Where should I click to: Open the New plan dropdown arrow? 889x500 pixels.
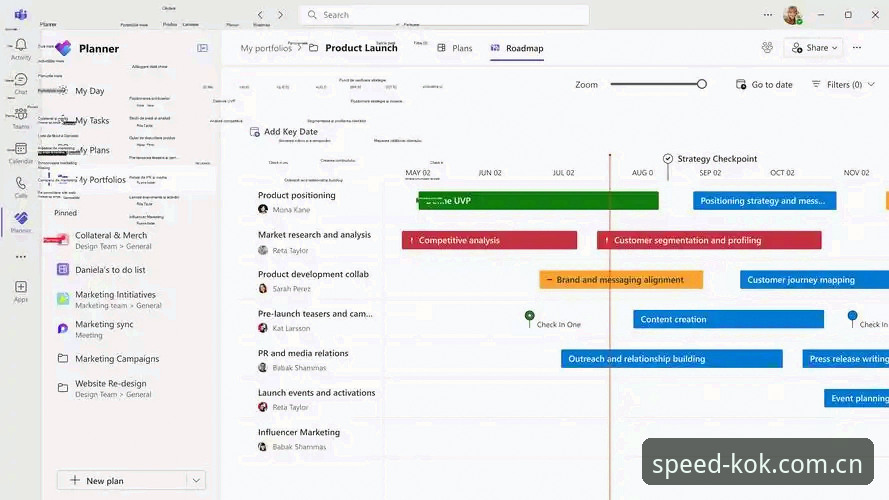coord(196,481)
